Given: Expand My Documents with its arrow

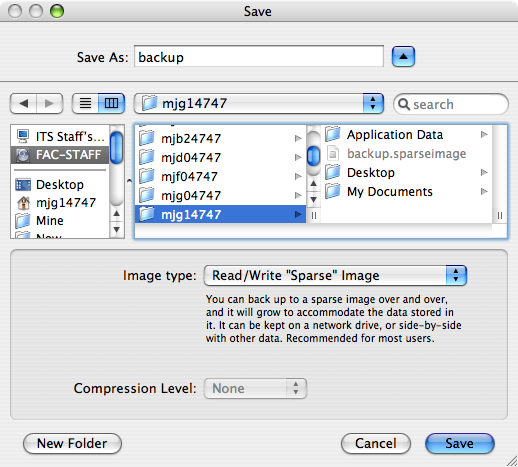Looking at the screenshot, I should [484, 192].
